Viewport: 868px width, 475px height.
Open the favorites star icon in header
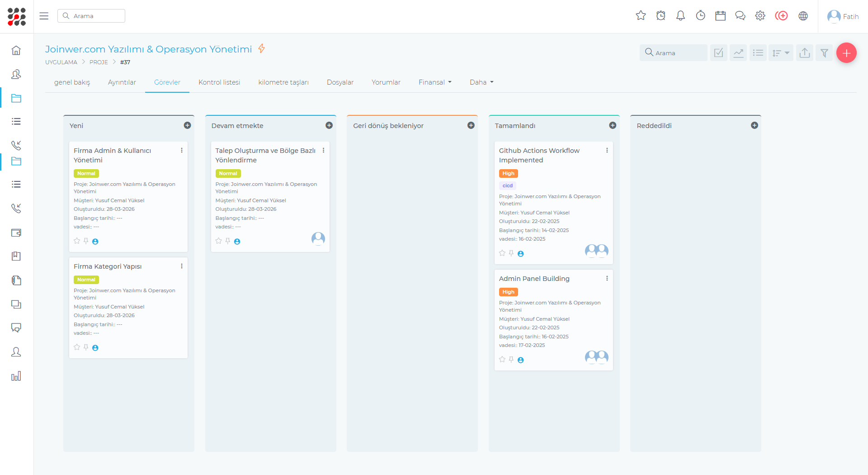coord(641,16)
